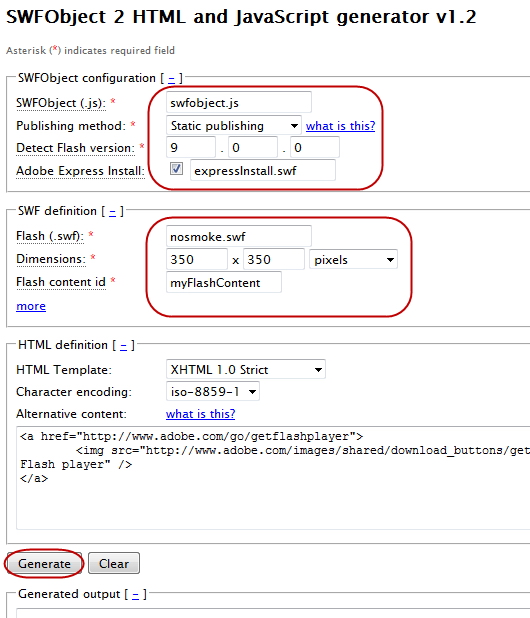The height and width of the screenshot is (618, 530).
Task: Click the 'more' link in SWF definition
Action: (x=31, y=306)
